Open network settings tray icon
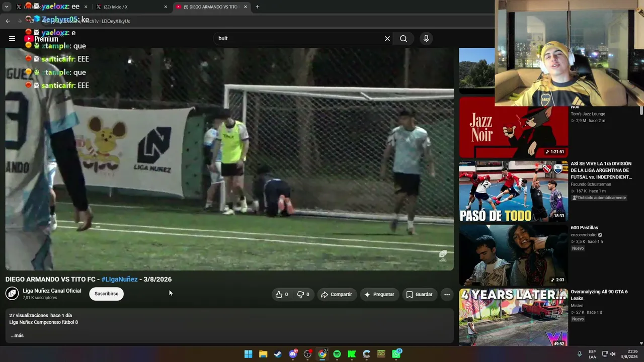Screen dimensions: 644x362 pos(605,354)
